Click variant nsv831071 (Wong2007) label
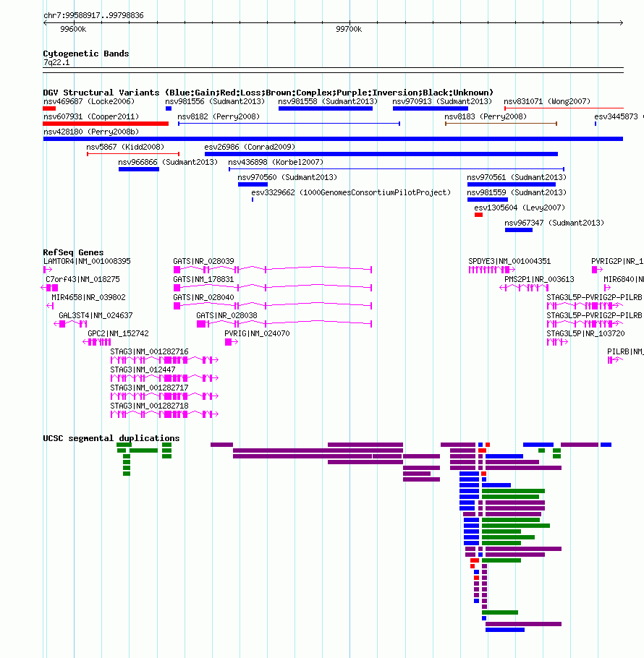Viewport: 644px width, 658px height. click(x=547, y=101)
